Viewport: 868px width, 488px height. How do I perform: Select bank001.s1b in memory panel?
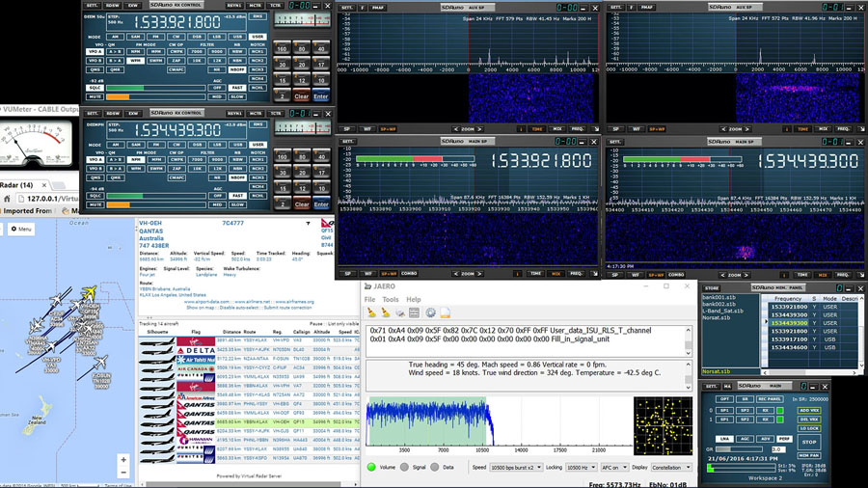tap(719, 297)
